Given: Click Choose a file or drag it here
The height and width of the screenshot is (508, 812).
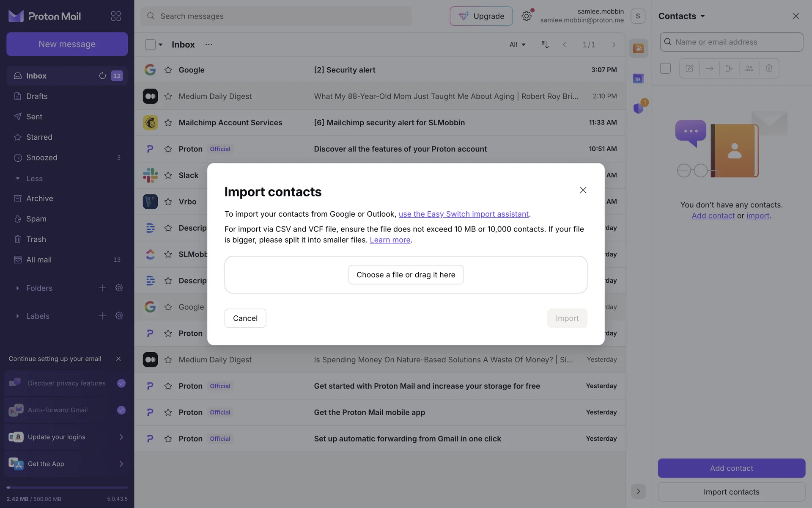Looking at the screenshot, I should coord(406,275).
